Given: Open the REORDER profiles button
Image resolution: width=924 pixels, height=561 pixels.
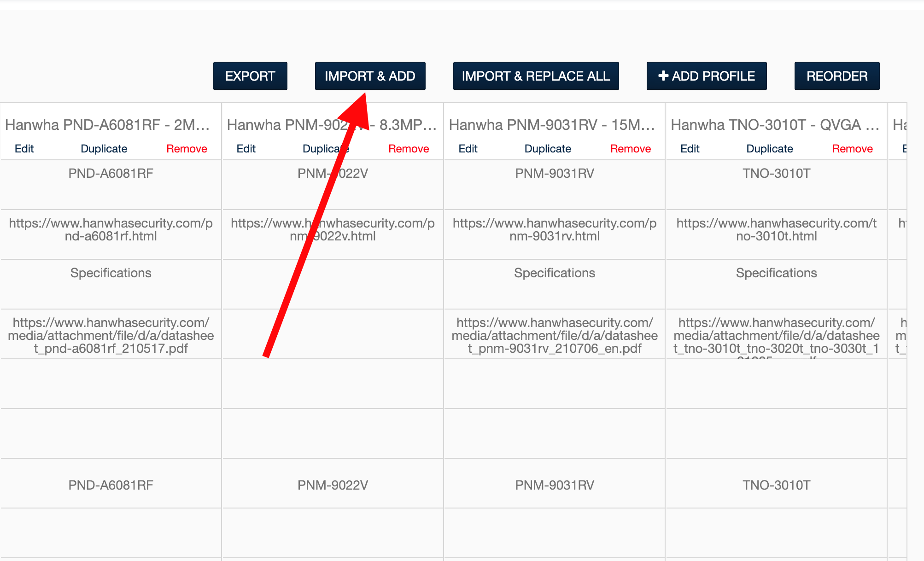Looking at the screenshot, I should [836, 76].
